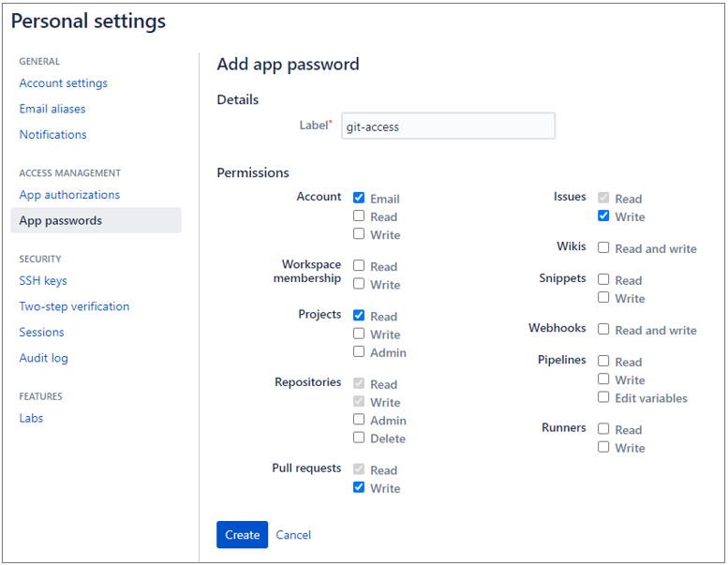Enable Projects Write permission
Image resolution: width=728 pixels, height=565 pixels.
(359, 334)
